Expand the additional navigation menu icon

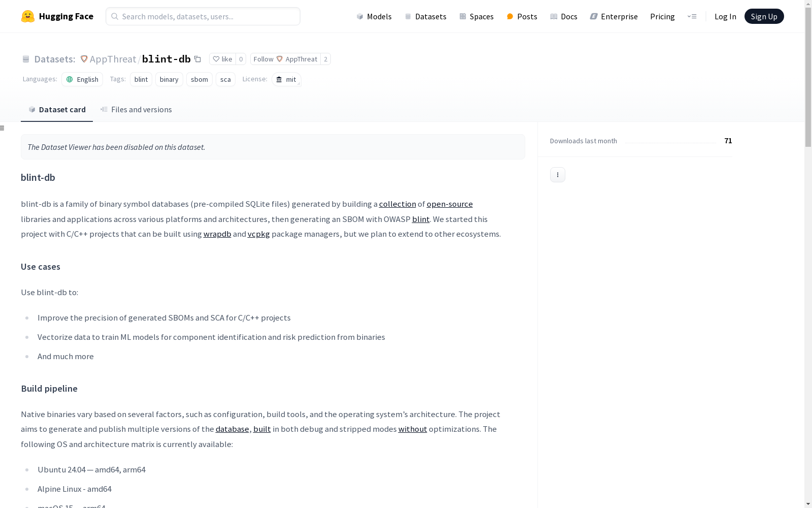click(692, 16)
